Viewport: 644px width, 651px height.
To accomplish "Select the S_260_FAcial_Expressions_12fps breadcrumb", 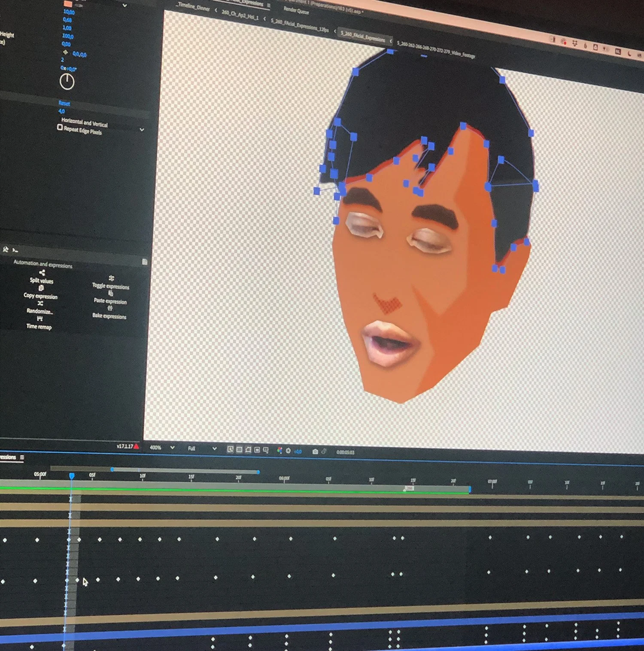I will click(x=300, y=25).
